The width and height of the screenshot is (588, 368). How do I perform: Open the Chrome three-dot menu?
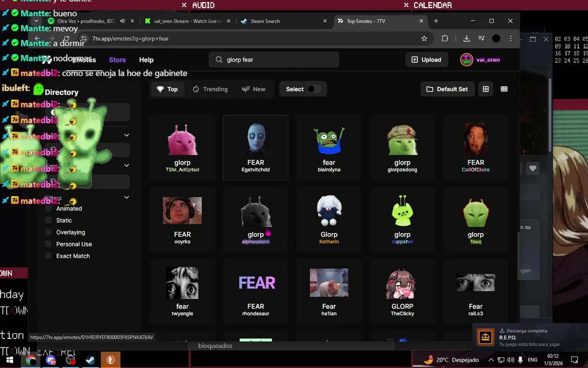510,38
